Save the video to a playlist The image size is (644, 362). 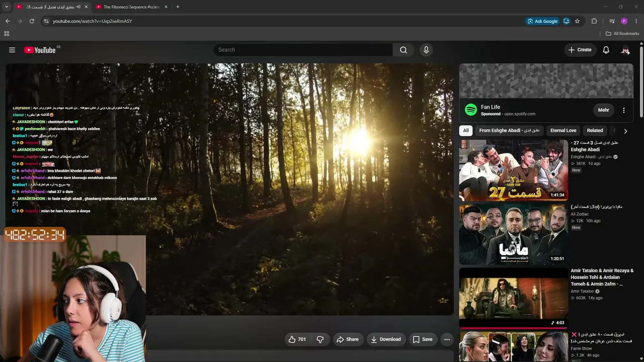(x=423, y=339)
